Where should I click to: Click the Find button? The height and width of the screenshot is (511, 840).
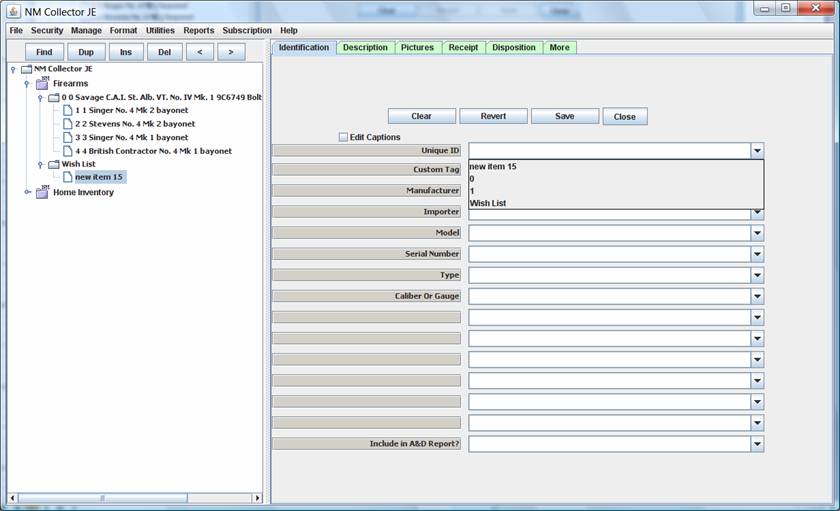pos(44,52)
